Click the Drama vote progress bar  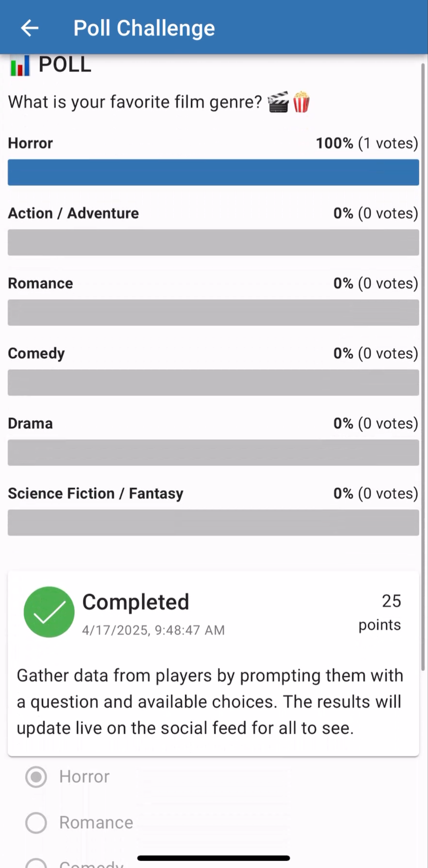point(213,453)
